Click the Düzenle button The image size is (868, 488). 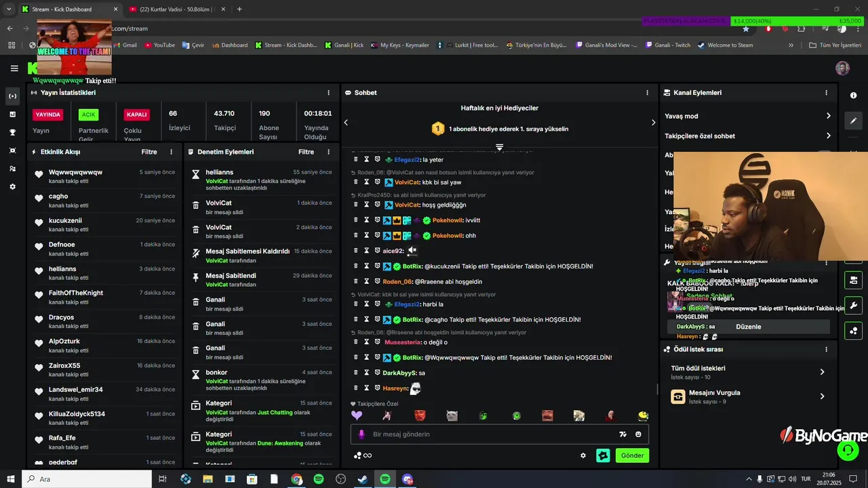coord(749,327)
